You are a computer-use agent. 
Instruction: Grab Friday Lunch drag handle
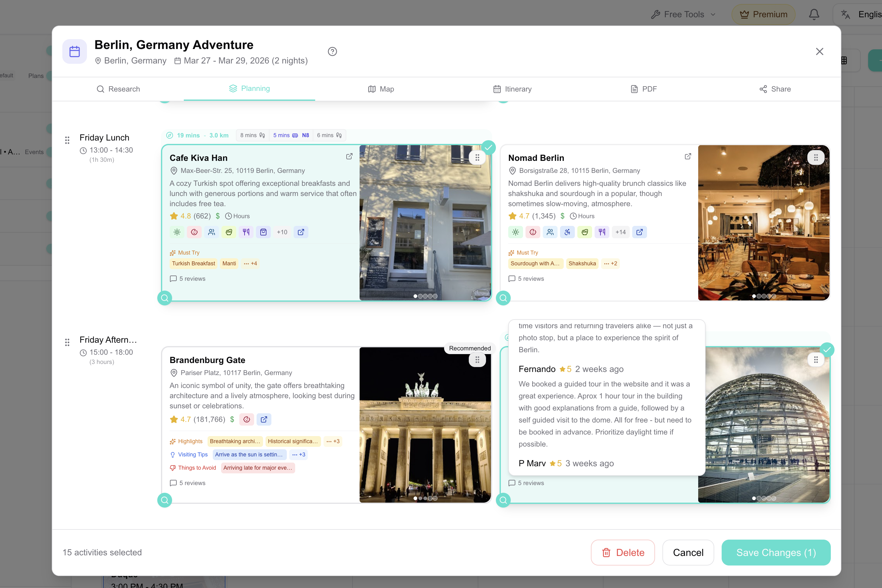[67, 140]
